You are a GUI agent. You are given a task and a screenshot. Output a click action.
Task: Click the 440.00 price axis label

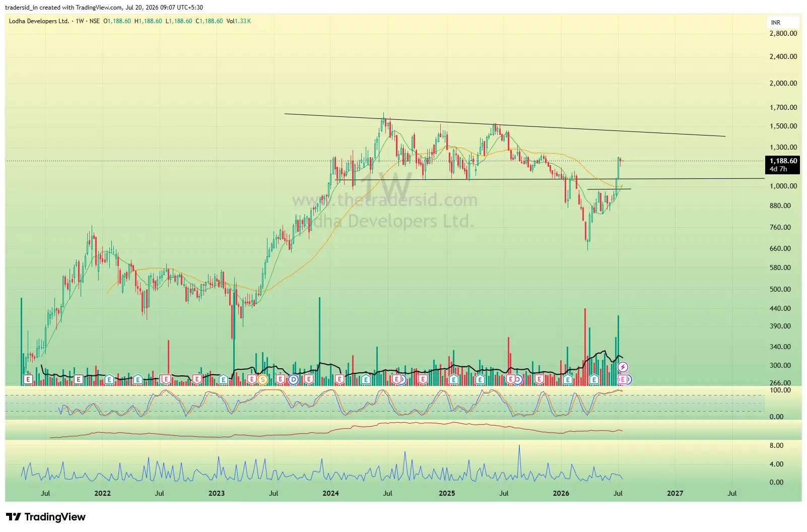[x=780, y=308]
